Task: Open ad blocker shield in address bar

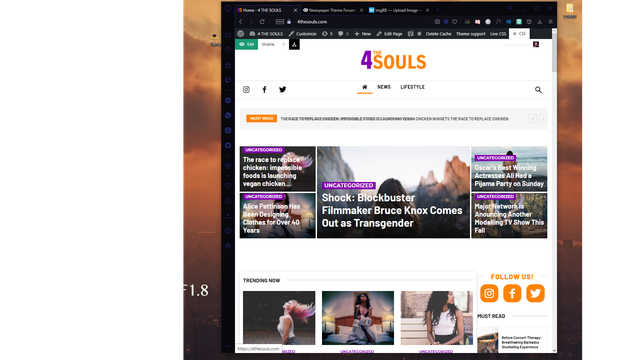Action: coord(446,22)
